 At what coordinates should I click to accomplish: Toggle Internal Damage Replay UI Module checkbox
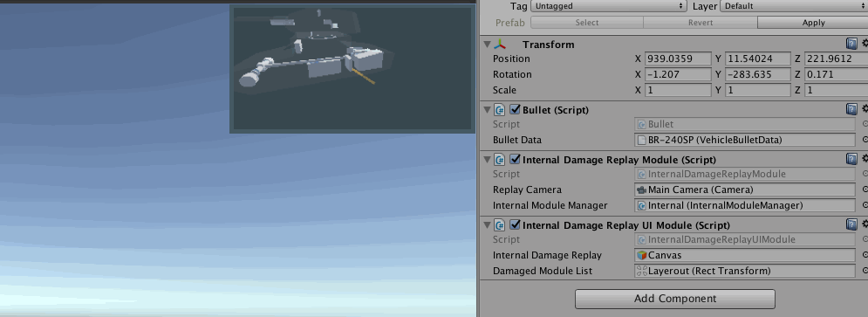point(515,225)
